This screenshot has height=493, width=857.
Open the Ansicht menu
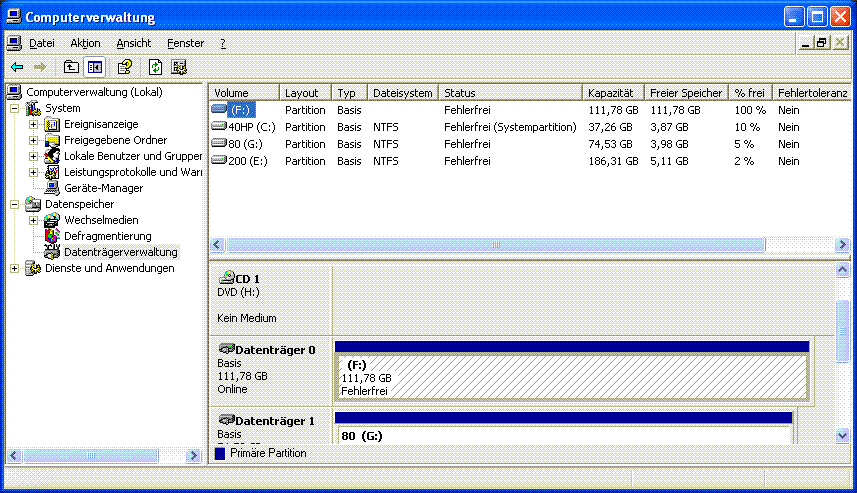point(133,43)
